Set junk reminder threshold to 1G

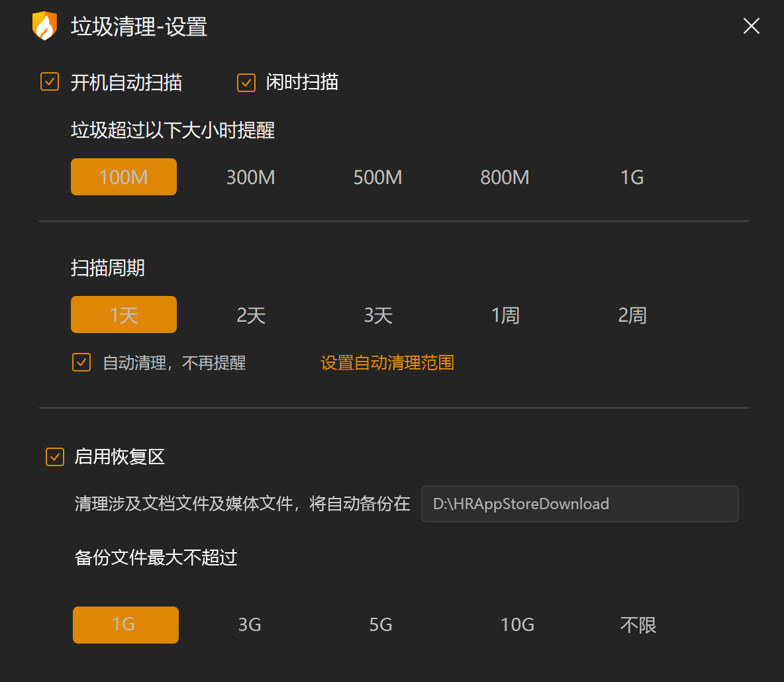(x=632, y=177)
